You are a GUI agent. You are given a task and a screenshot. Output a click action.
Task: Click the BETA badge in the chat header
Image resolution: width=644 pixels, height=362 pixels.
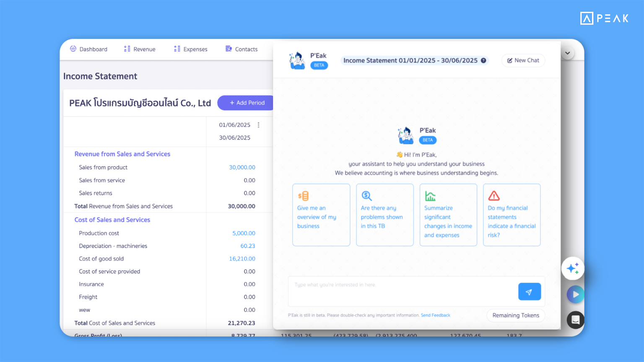(x=319, y=65)
